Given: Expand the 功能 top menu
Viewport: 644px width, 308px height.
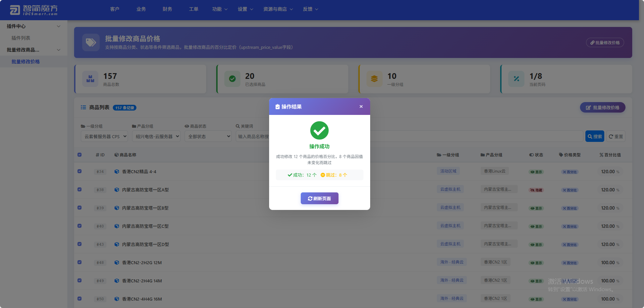Looking at the screenshot, I should click(220, 9).
